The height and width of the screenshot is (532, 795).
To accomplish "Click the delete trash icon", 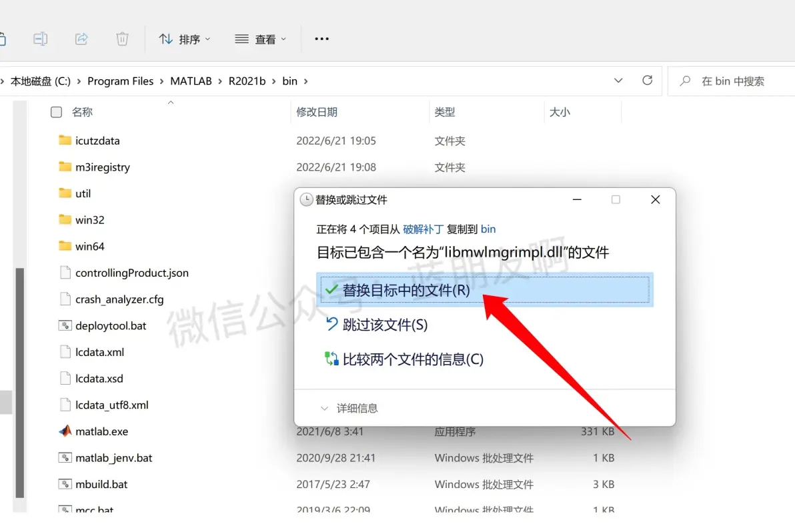I will coord(122,39).
